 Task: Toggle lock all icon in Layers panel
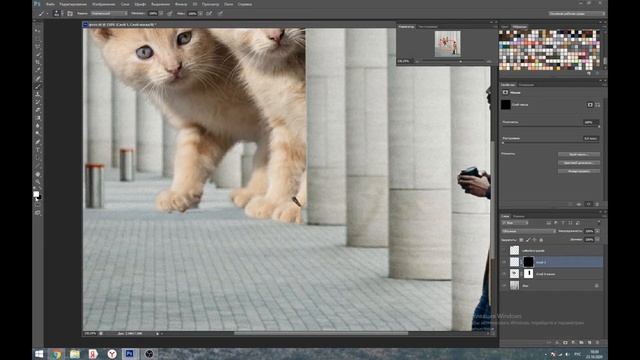click(x=542, y=240)
